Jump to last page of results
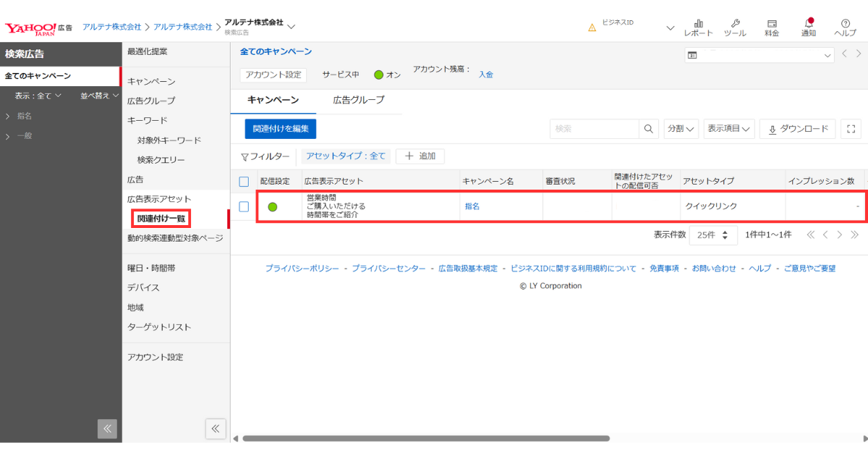 (x=855, y=235)
